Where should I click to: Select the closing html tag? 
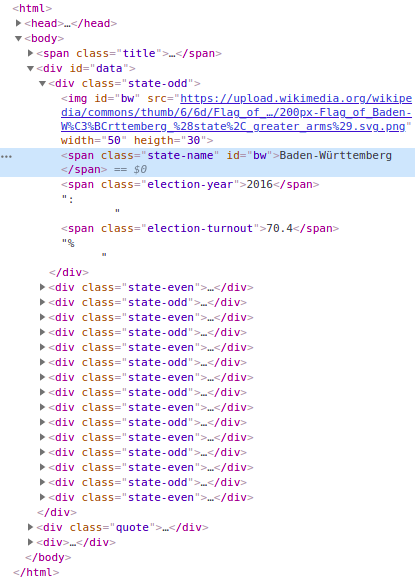tap(36, 572)
